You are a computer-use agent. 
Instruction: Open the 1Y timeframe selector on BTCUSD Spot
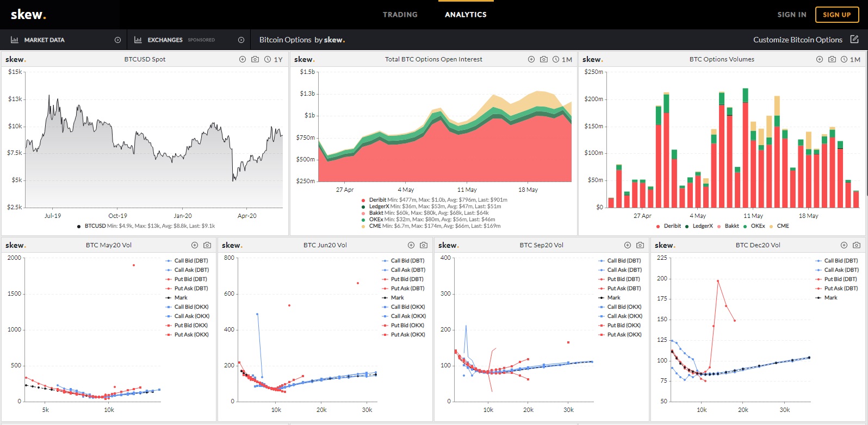point(274,59)
